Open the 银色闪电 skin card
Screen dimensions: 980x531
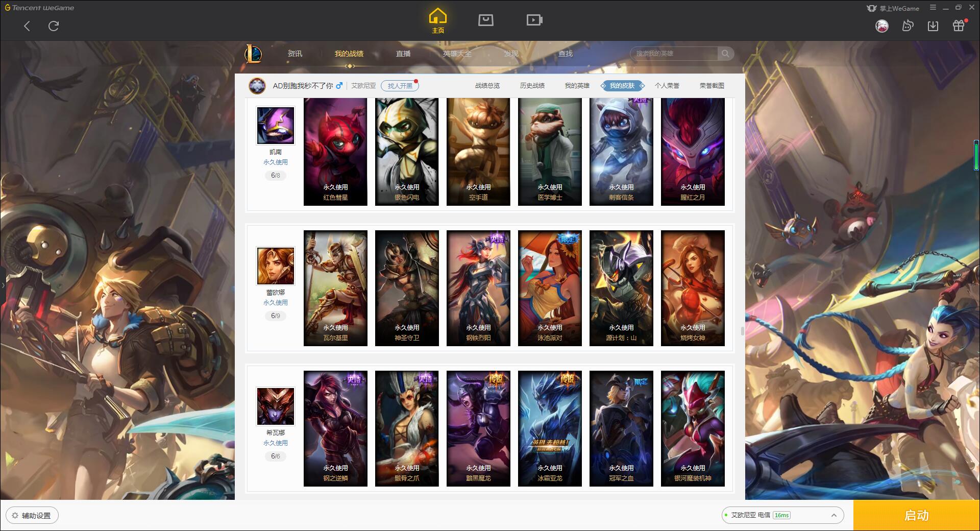407,152
